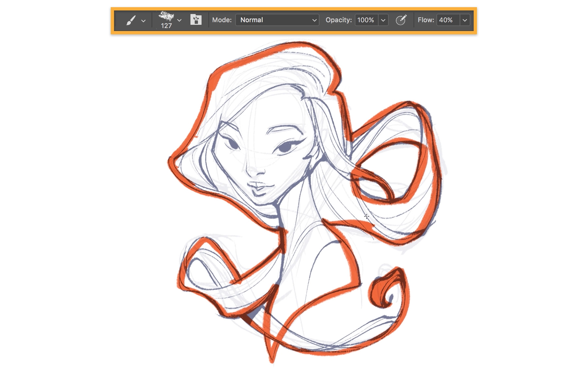Expand the tool preset dropdown arrow

point(144,20)
